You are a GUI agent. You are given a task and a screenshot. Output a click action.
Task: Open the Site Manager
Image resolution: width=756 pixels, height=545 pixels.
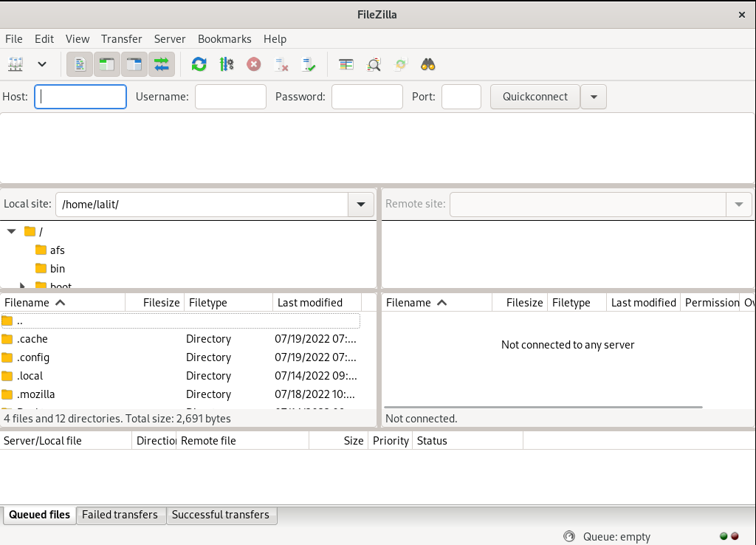pyautogui.click(x=16, y=64)
